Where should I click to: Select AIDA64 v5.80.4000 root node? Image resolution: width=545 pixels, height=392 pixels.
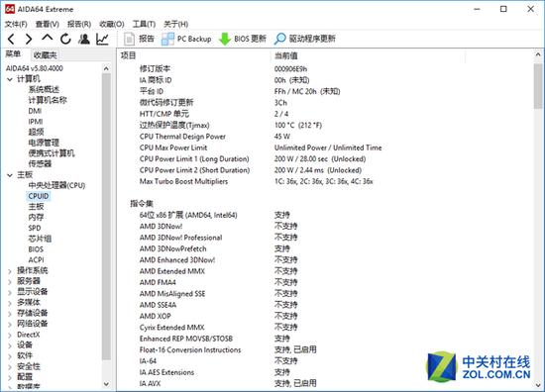pos(35,68)
